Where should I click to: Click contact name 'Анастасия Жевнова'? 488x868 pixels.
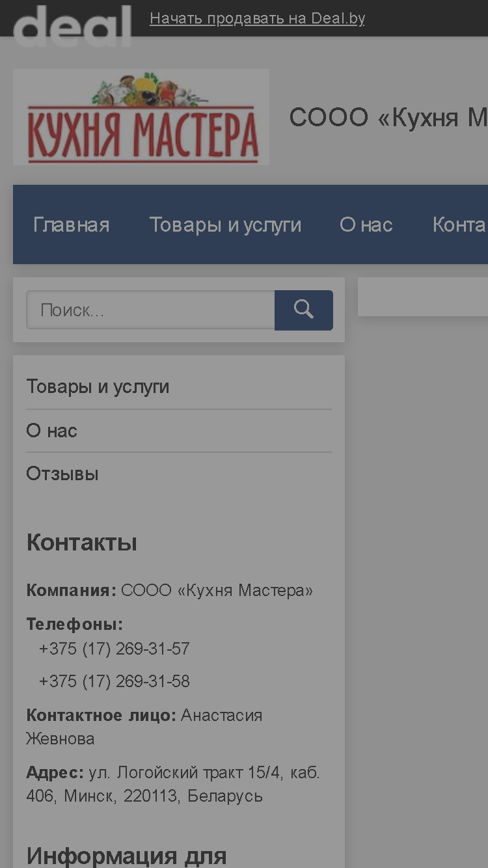pos(144,727)
